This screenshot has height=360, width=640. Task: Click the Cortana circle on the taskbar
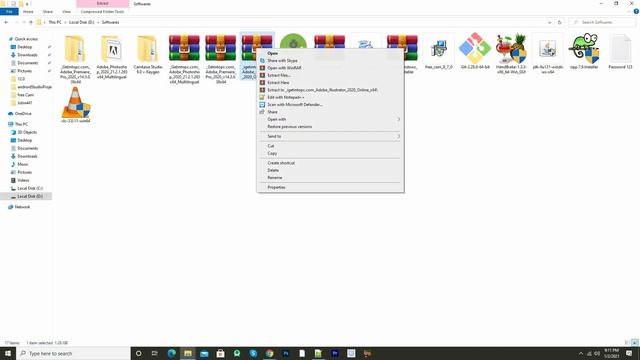[138, 353]
